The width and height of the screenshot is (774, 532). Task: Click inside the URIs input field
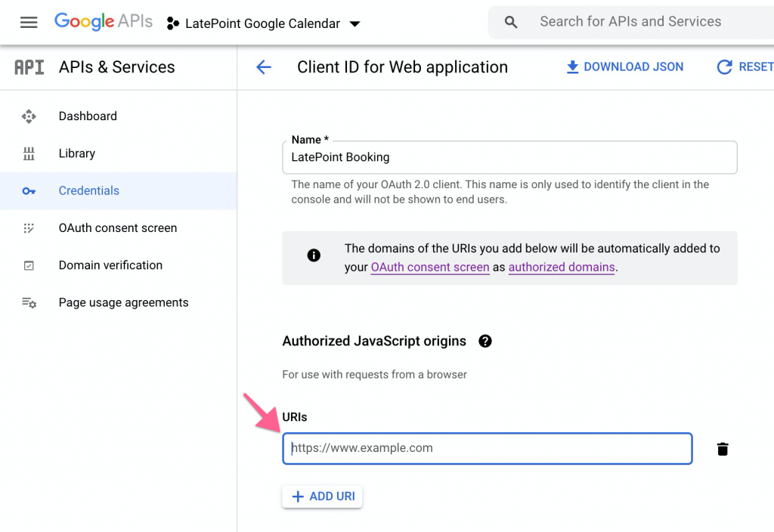tap(488, 448)
